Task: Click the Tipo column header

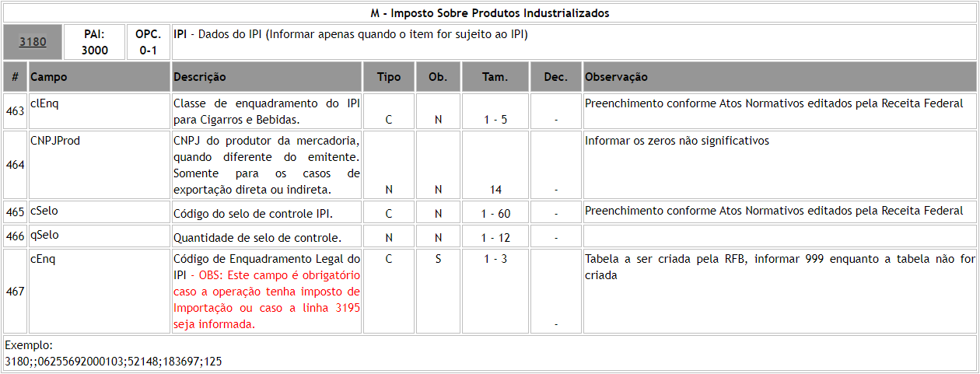Action: click(x=389, y=77)
